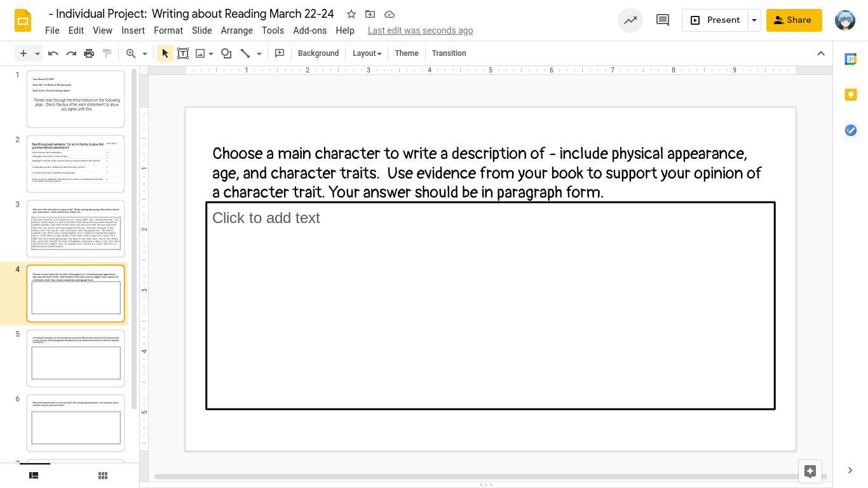Open the Help menu
Viewport: 868px width, 488px height.
pyautogui.click(x=345, y=30)
